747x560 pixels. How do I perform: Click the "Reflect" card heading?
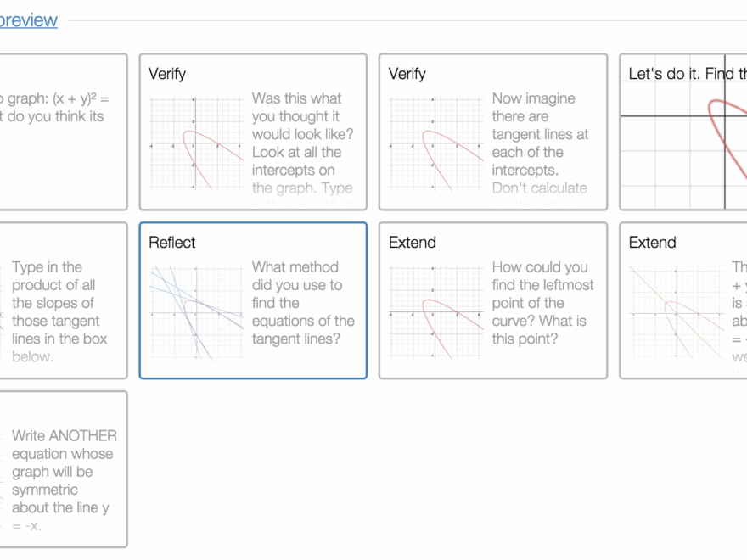pos(172,243)
